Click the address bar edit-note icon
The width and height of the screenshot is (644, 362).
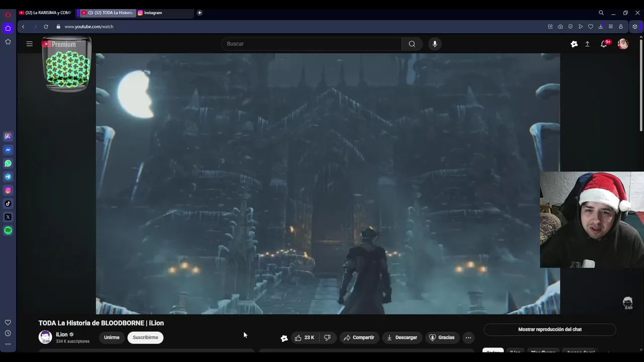pos(550,27)
